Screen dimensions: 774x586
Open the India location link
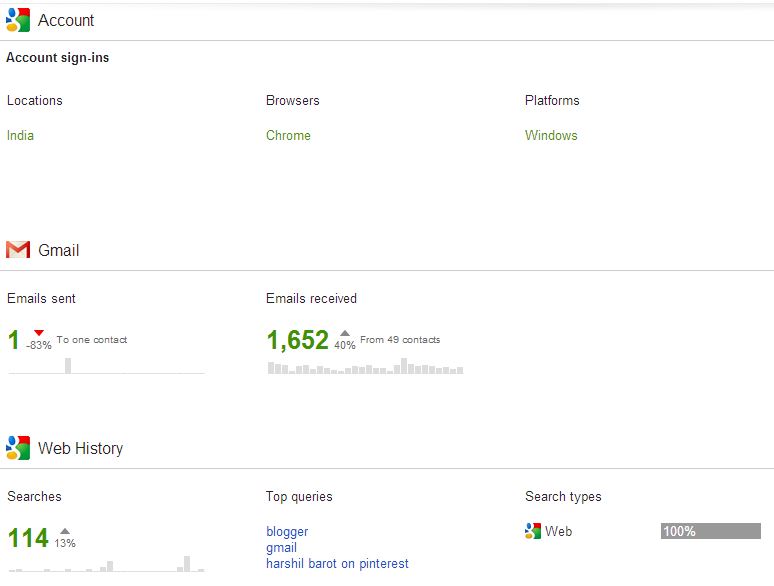(x=20, y=135)
